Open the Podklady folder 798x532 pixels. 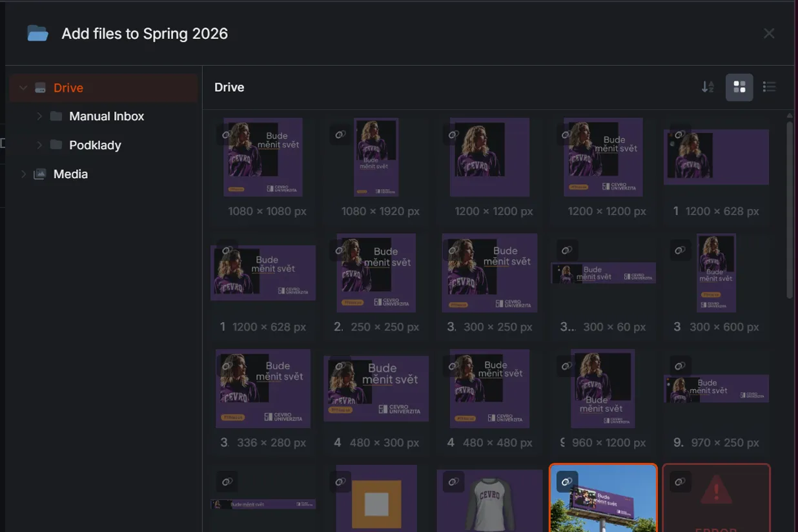[95, 145]
